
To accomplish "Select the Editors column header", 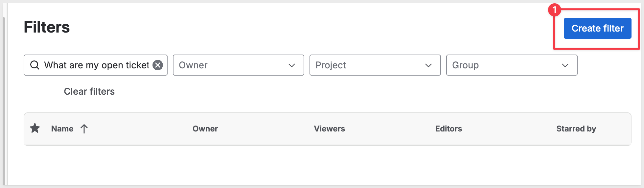I will [448, 129].
